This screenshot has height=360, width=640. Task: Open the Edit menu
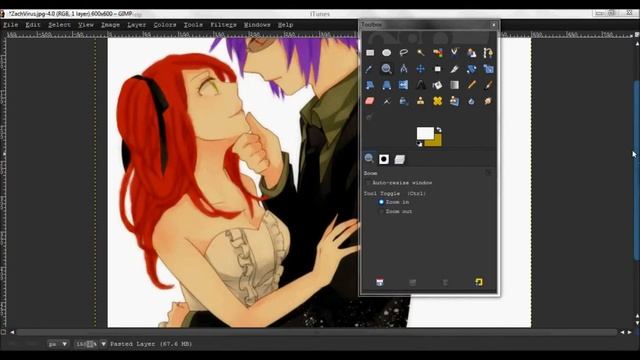33,25
